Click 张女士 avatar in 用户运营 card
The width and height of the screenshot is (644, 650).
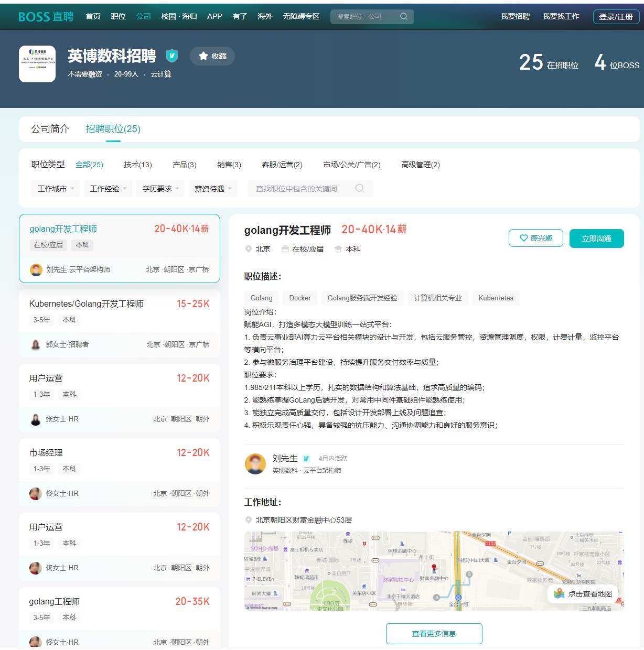pos(36,419)
